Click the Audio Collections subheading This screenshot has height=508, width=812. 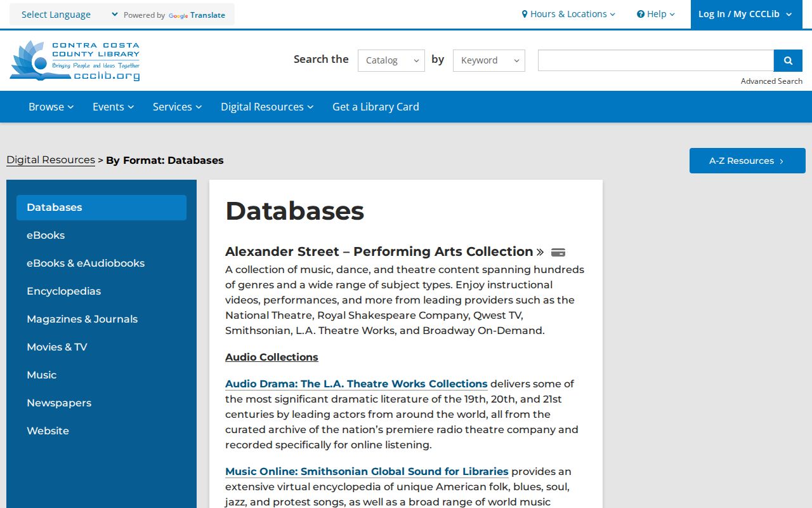pyautogui.click(x=272, y=358)
